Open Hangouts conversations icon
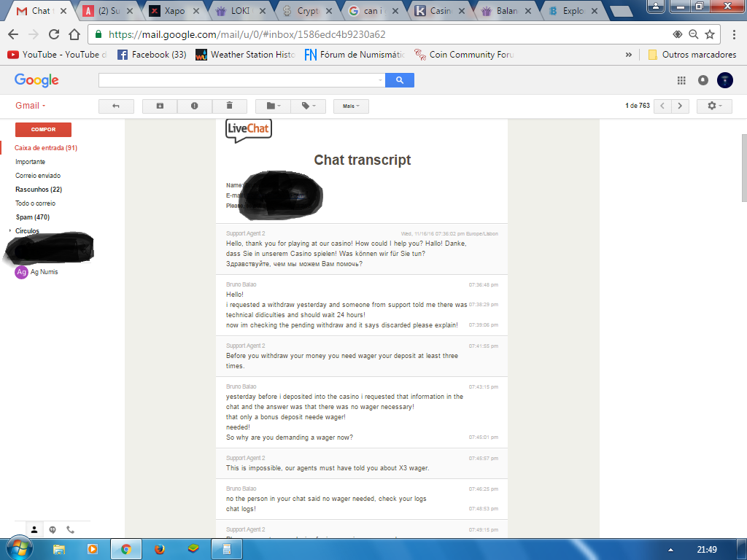The height and width of the screenshot is (560, 747). (x=53, y=529)
